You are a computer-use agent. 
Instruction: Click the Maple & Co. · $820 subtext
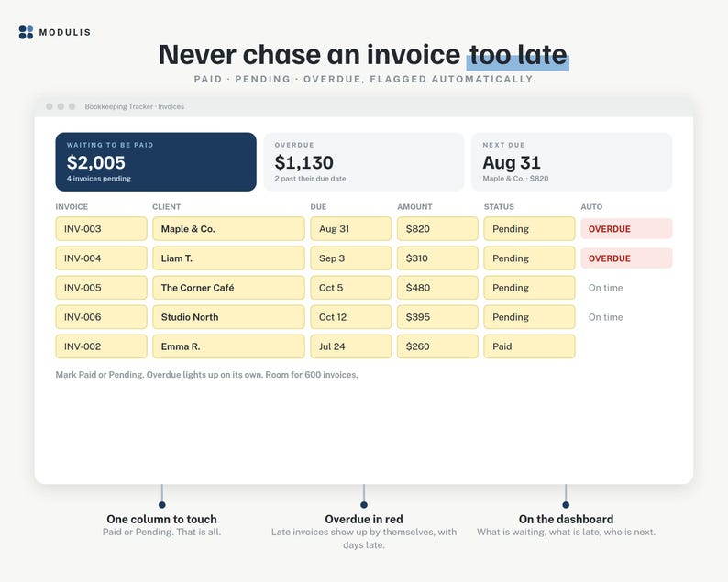click(x=515, y=179)
